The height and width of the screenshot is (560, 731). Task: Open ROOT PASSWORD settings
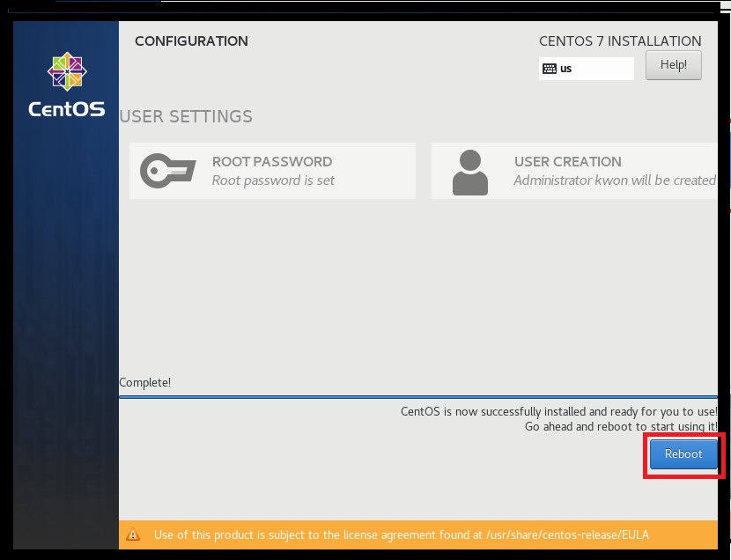pos(272,171)
